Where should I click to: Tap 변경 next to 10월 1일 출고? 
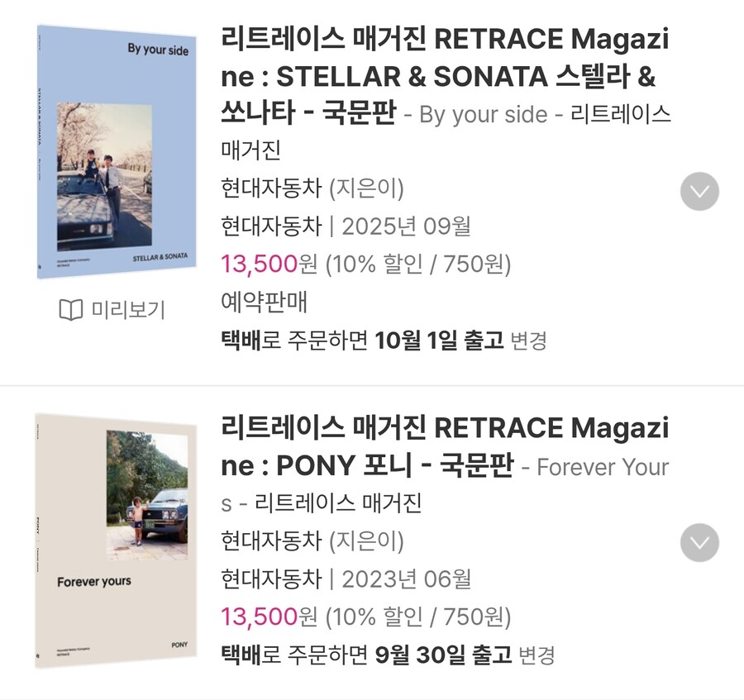tap(529, 340)
